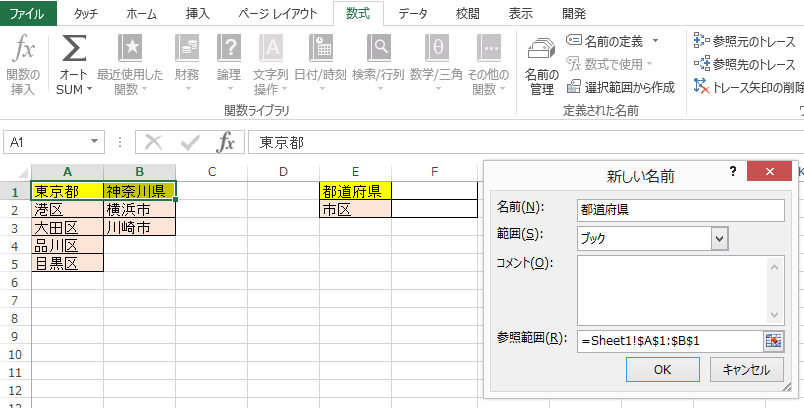Expand the Define Name (名前の定義) dropdown arrow

click(x=655, y=40)
